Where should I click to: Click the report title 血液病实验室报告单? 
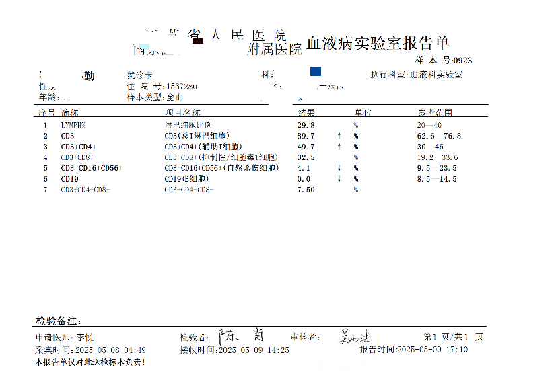click(x=377, y=44)
